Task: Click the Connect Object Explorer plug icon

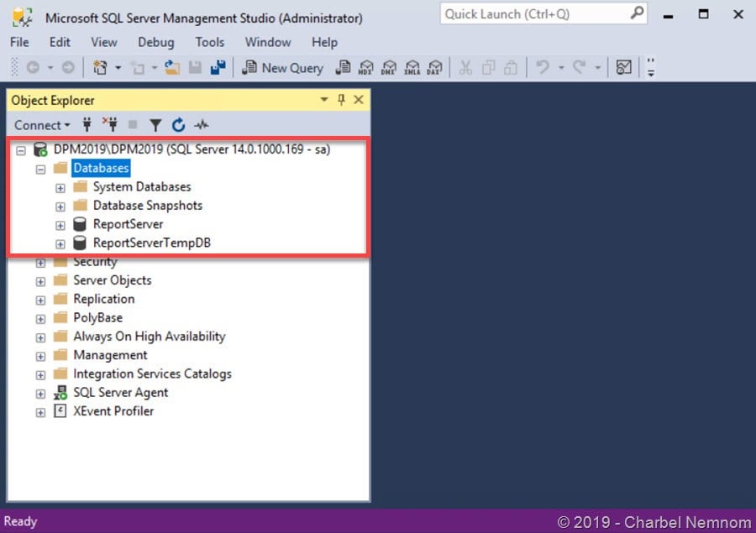Action: tap(87, 125)
